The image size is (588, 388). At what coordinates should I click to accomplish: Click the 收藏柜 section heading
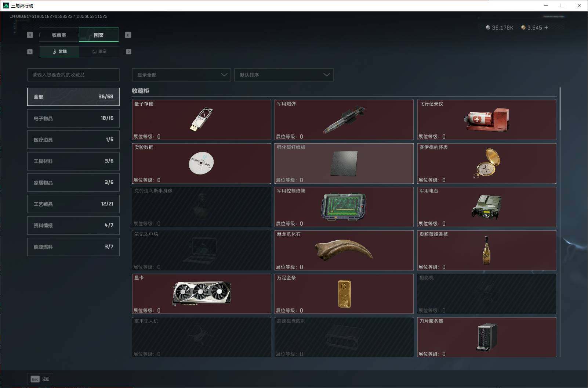[141, 91]
